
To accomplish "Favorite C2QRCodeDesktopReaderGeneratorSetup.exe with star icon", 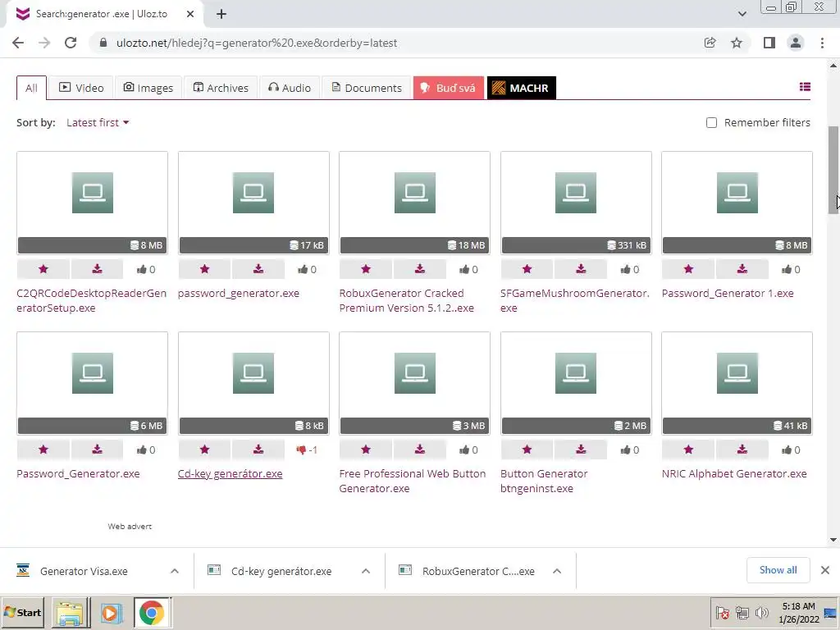I will 43,269.
